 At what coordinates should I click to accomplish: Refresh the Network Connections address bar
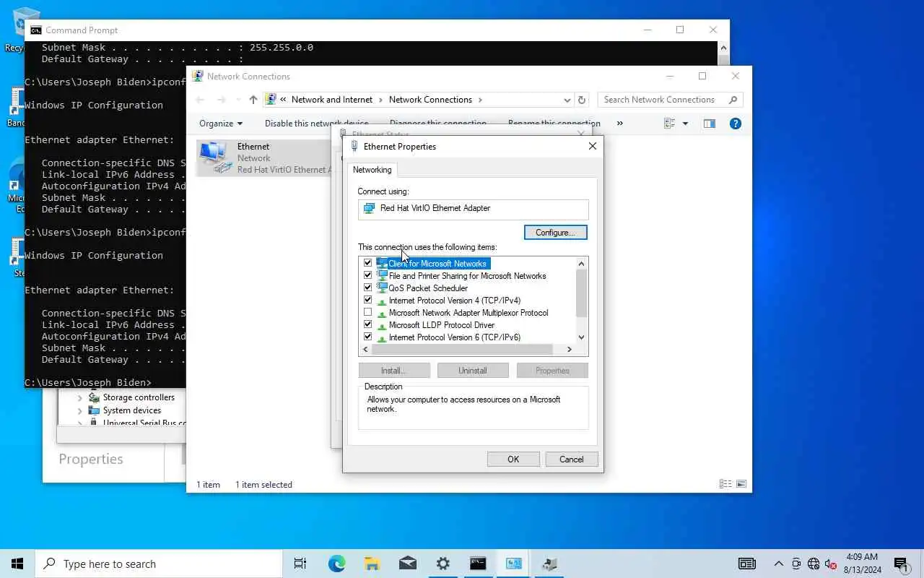pyautogui.click(x=582, y=100)
